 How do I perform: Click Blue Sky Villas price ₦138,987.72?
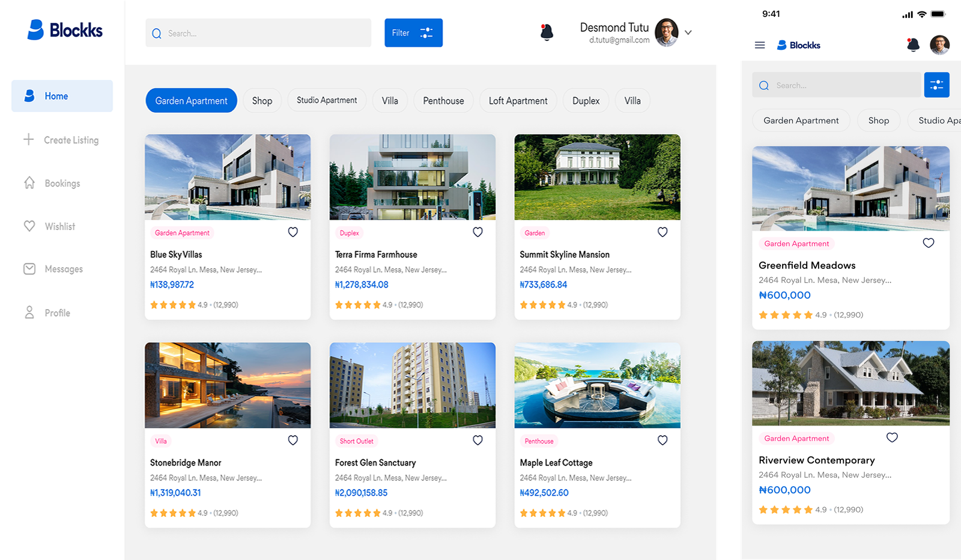tap(172, 285)
